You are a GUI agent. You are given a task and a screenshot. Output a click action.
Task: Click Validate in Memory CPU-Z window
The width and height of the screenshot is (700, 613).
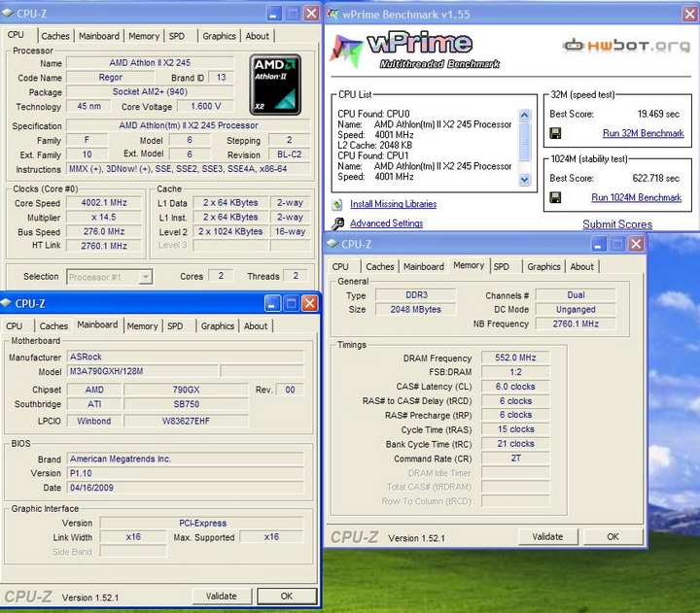pos(547,536)
